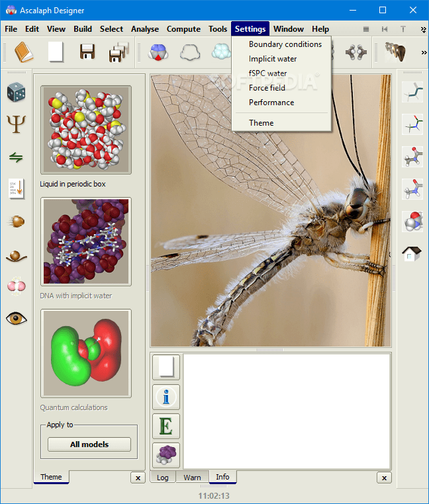The image size is (429, 504).
Task: Click the green double arrows icon
Action: tap(16, 157)
